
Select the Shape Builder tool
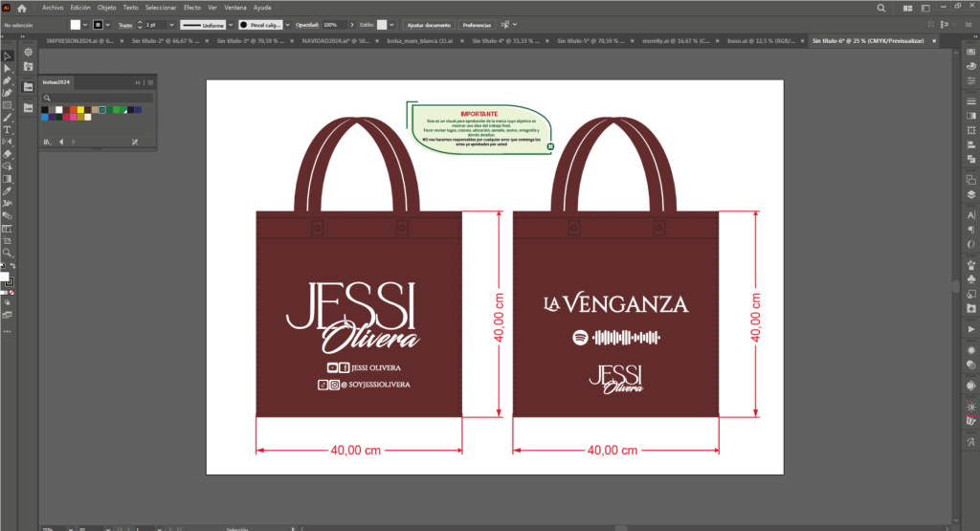point(8,166)
